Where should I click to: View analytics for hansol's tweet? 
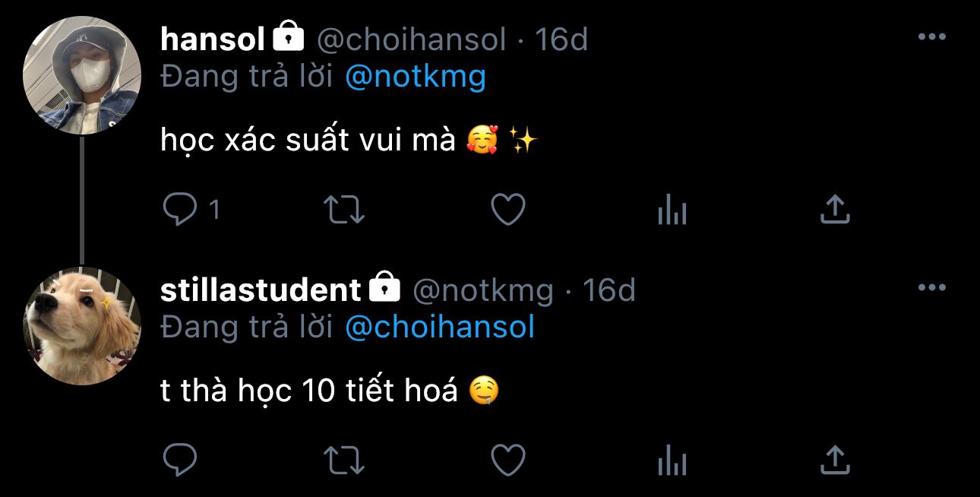[672, 211]
